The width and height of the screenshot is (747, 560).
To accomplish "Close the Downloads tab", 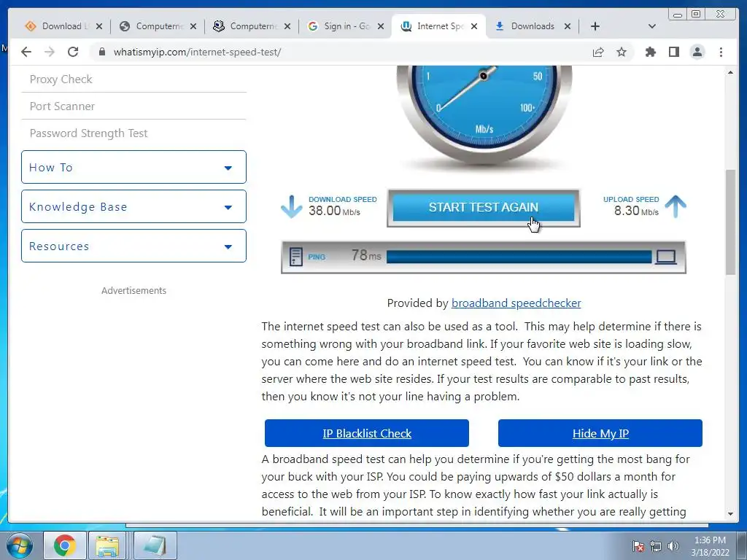I will tap(568, 26).
